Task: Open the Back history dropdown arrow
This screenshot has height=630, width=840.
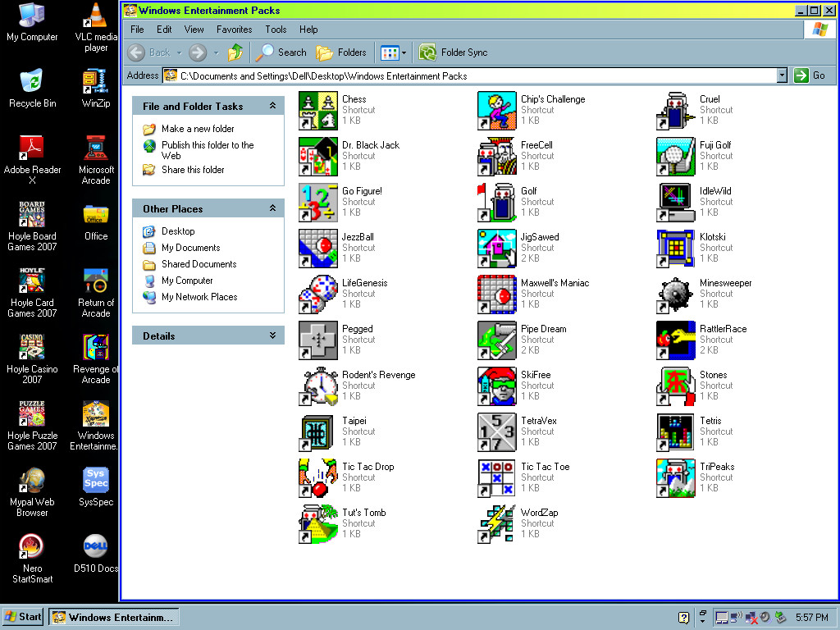Action: (180, 52)
